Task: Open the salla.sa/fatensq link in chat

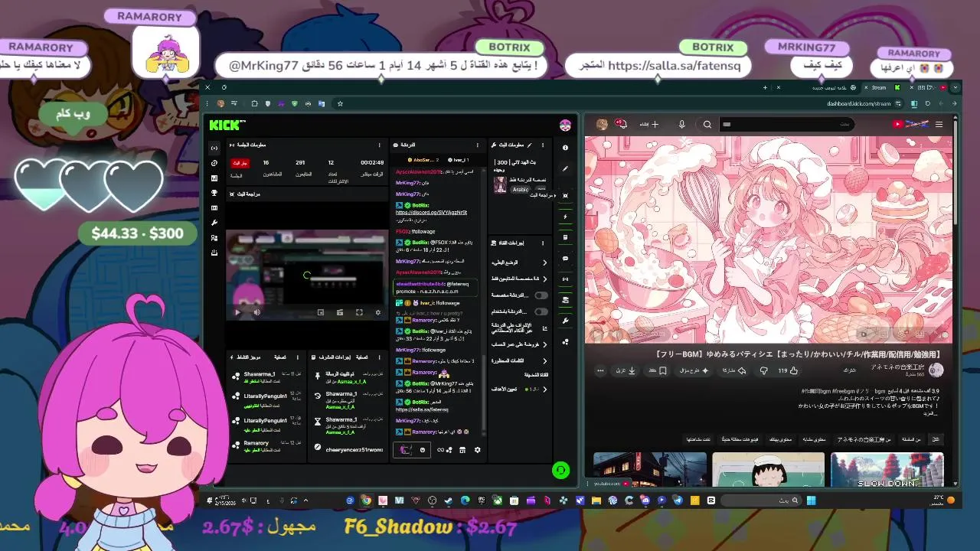Action: click(x=422, y=409)
